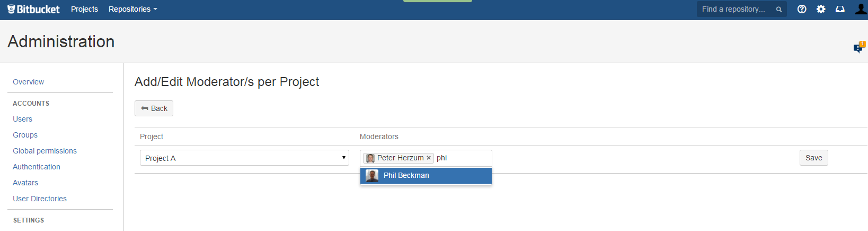Go to the Overview link
Screen dimensions: 868x231
point(29,82)
